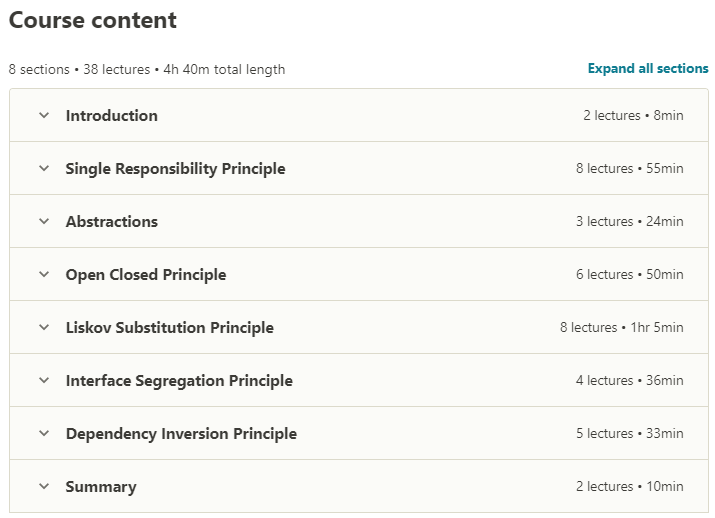Expand chevron next to Single Responsibility Principle

point(44,168)
